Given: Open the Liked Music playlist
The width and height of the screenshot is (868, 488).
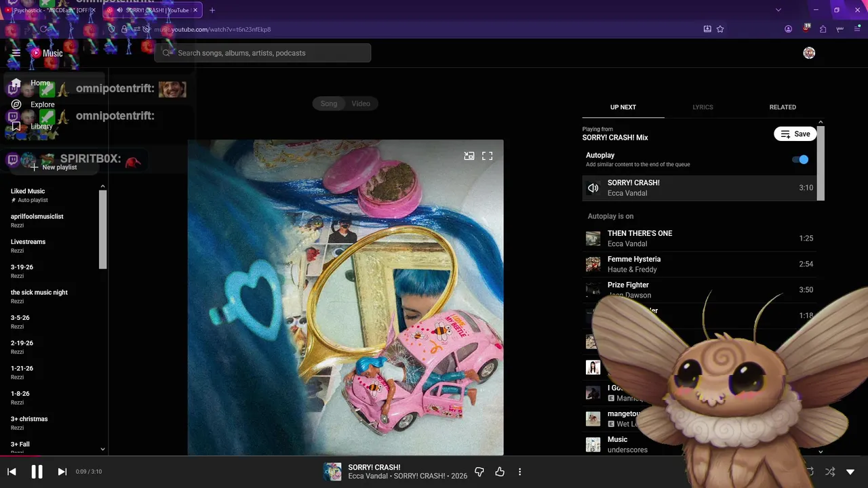Looking at the screenshot, I should point(51,195).
